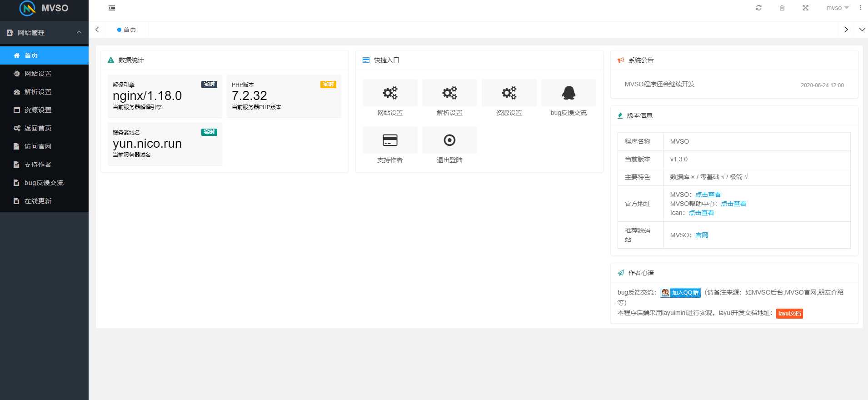Click the 支持作者 card icon
The height and width of the screenshot is (400, 868).
pyautogui.click(x=390, y=140)
